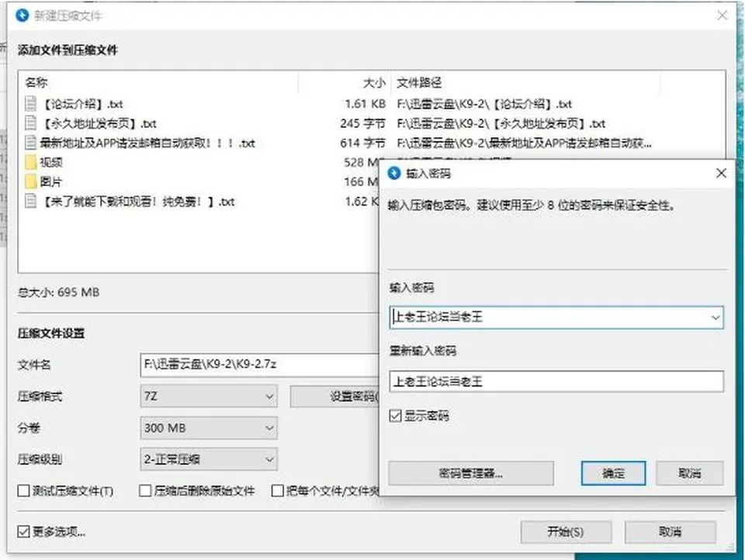
Task: Click the 614 字节 size cell
Action: (x=362, y=143)
